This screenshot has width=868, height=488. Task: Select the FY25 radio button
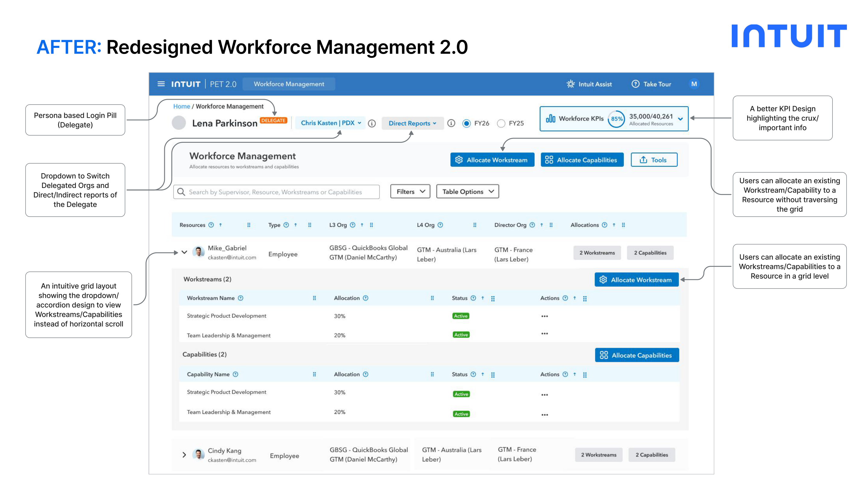501,123
